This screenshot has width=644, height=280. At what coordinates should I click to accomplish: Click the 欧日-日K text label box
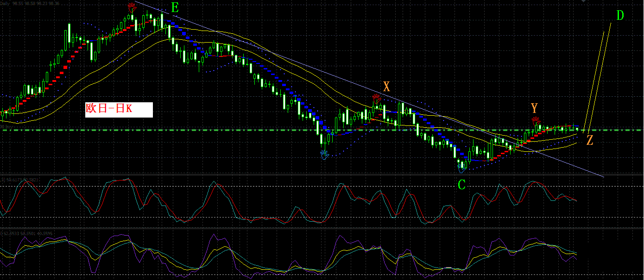(x=119, y=110)
